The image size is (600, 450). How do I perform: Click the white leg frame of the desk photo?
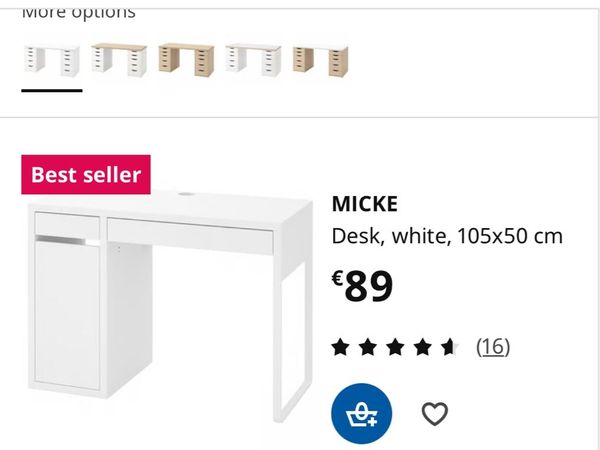(x=294, y=340)
